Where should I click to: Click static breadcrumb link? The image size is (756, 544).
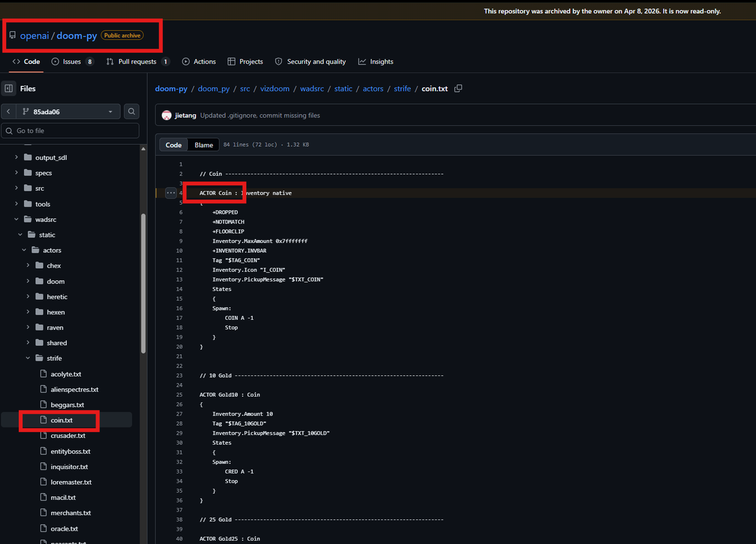pyautogui.click(x=343, y=89)
